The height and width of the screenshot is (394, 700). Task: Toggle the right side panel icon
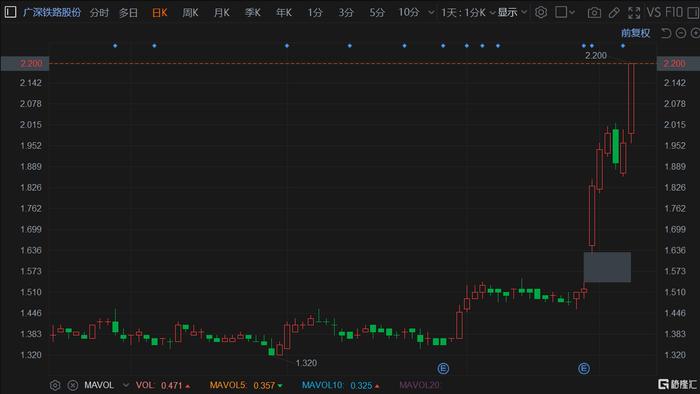(694, 12)
